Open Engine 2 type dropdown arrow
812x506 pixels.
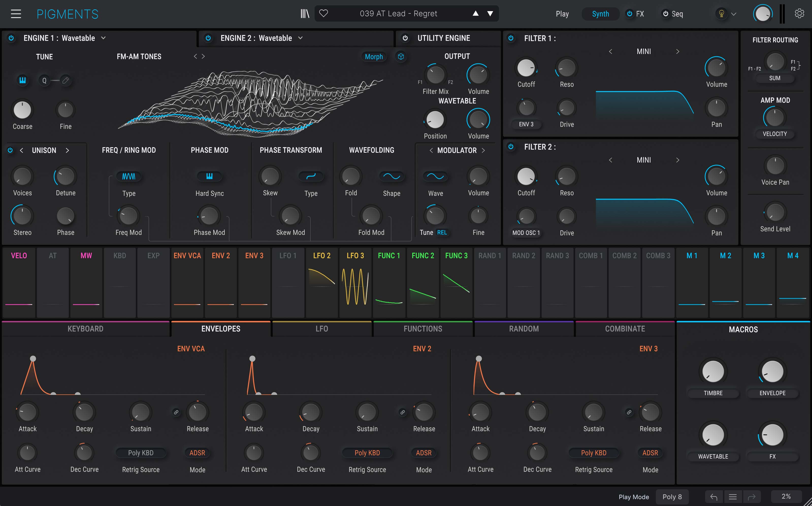300,38
